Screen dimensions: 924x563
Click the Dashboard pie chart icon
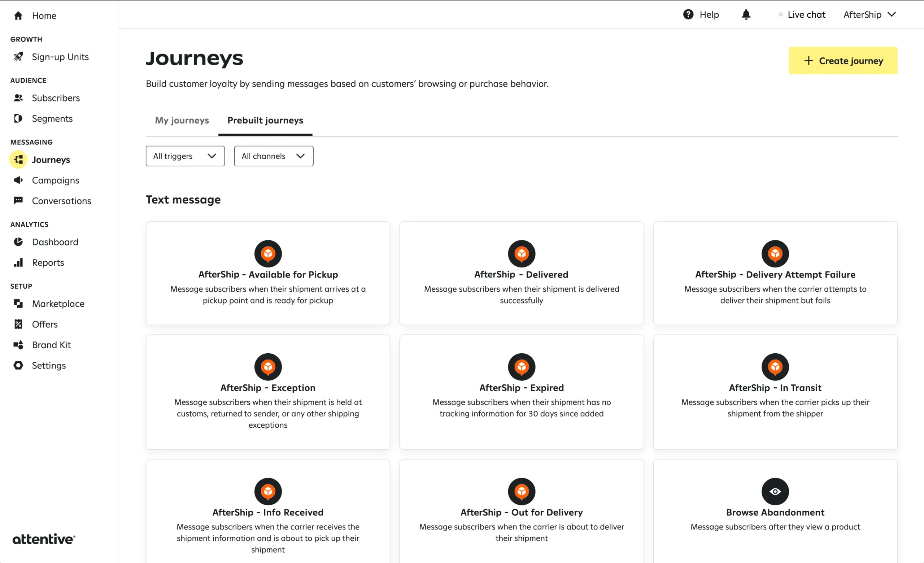click(x=18, y=242)
